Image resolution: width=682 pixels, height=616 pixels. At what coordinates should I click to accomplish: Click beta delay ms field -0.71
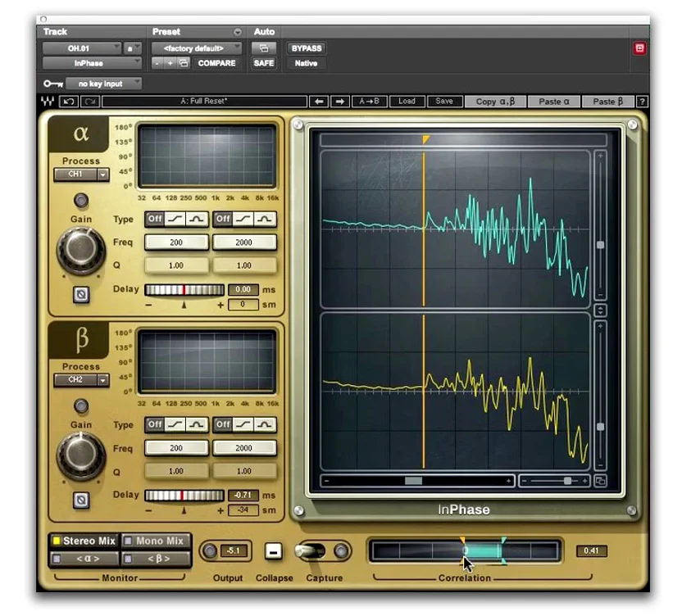243,495
